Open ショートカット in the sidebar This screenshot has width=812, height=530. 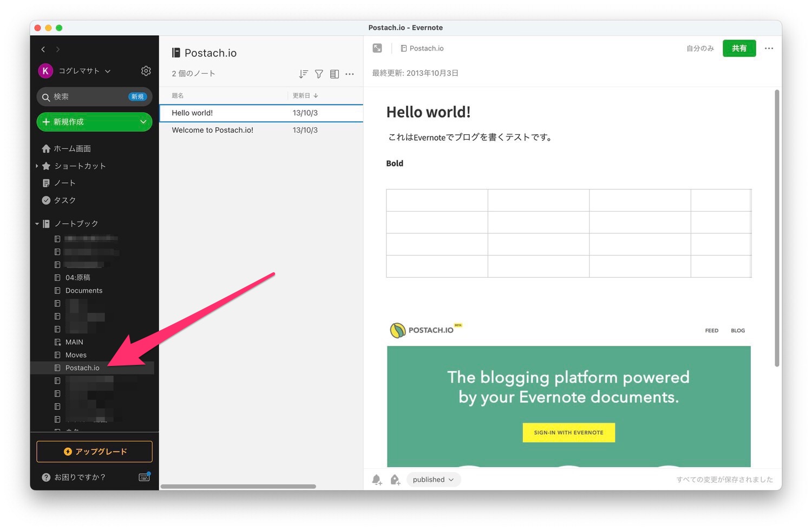(x=80, y=166)
